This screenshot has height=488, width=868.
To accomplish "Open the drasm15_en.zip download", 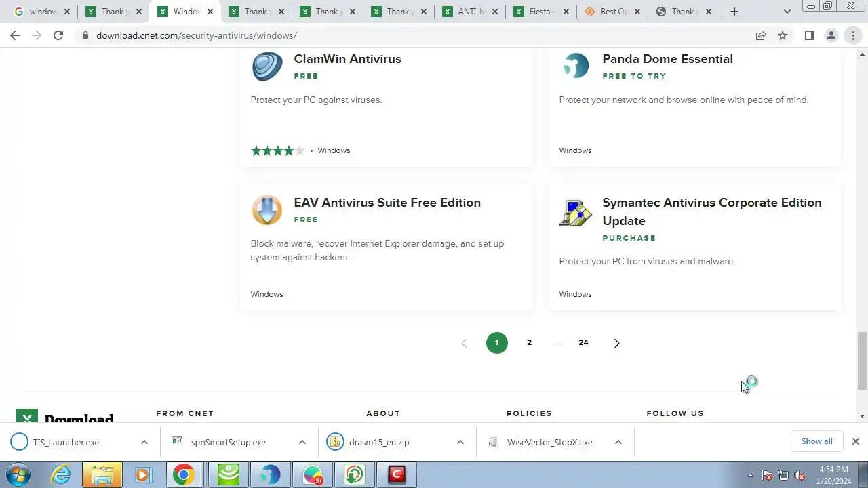I will 378,442.
